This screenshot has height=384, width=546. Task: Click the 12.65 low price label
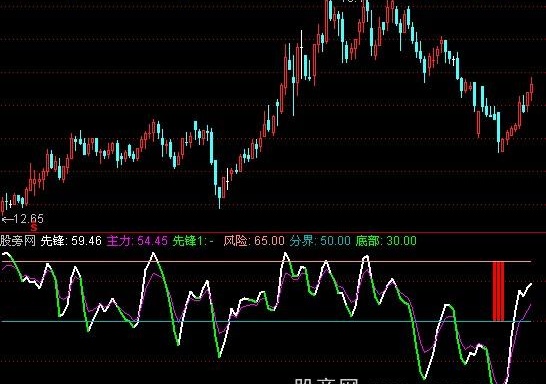[x=23, y=219]
